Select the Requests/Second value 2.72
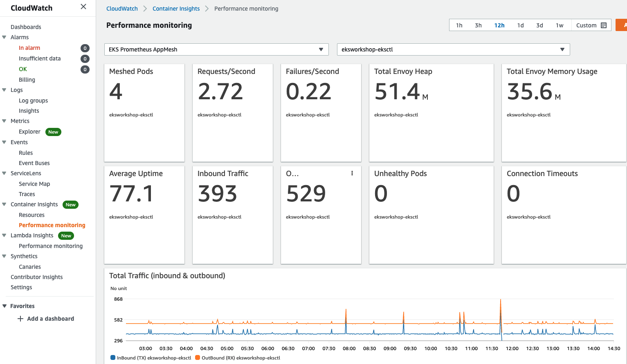Screen dimensions: 627x364 [x=220, y=92]
